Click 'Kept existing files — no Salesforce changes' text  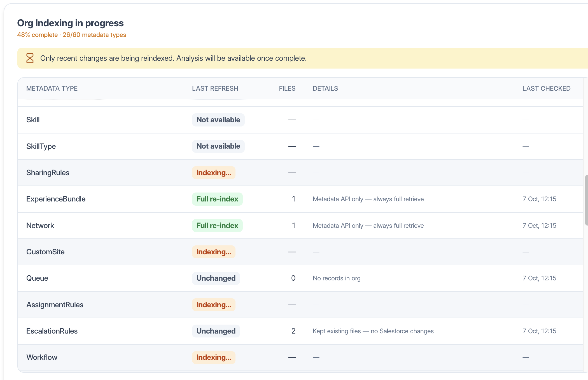[x=373, y=331]
